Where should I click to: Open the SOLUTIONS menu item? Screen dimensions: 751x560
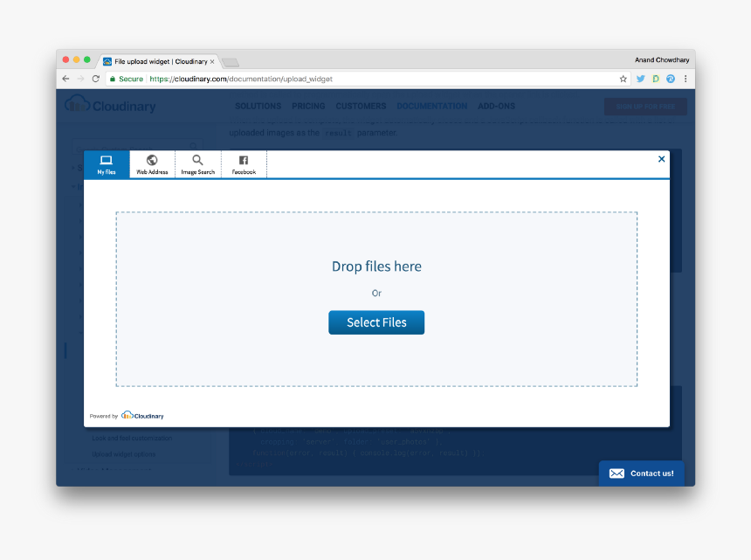coord(258,107)
